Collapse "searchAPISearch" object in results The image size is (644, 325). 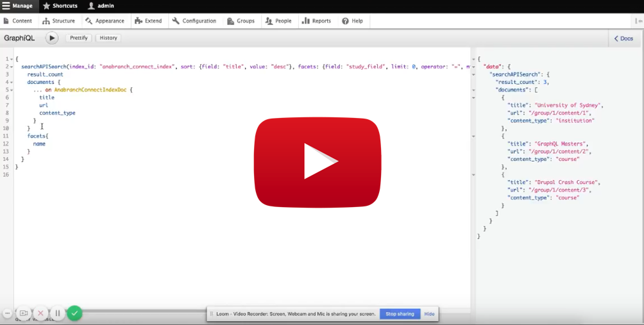click(473, 75)
